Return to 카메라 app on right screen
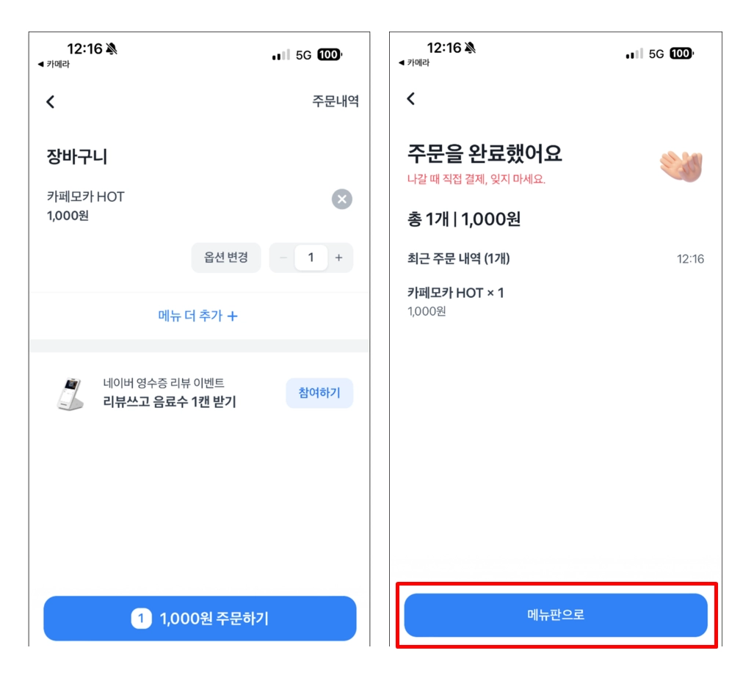Screen dimensions: 754x700 click(x=414, y=62)
